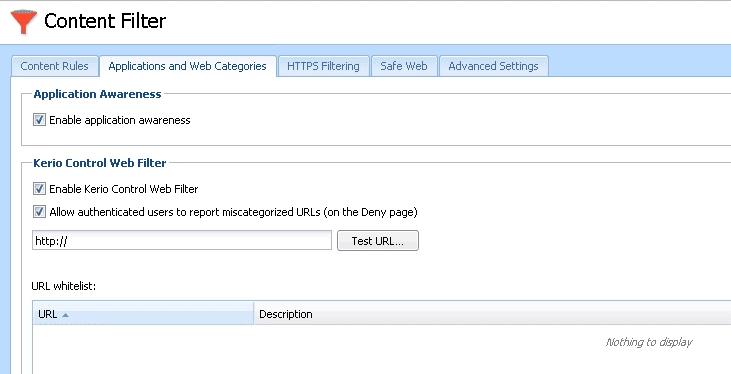Viewport: 731px width, 374px height.
Task: Click the Application Awareness section title
Action: [97, 94]
